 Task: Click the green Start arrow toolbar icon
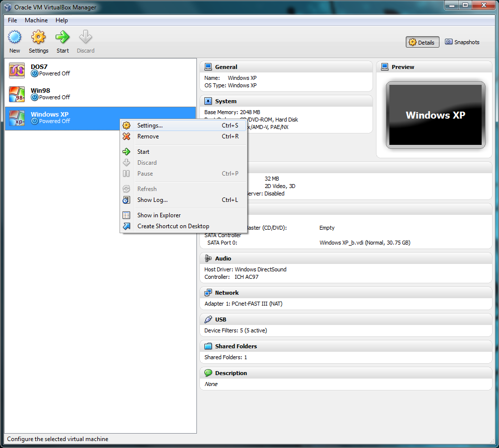coord(62,37)
